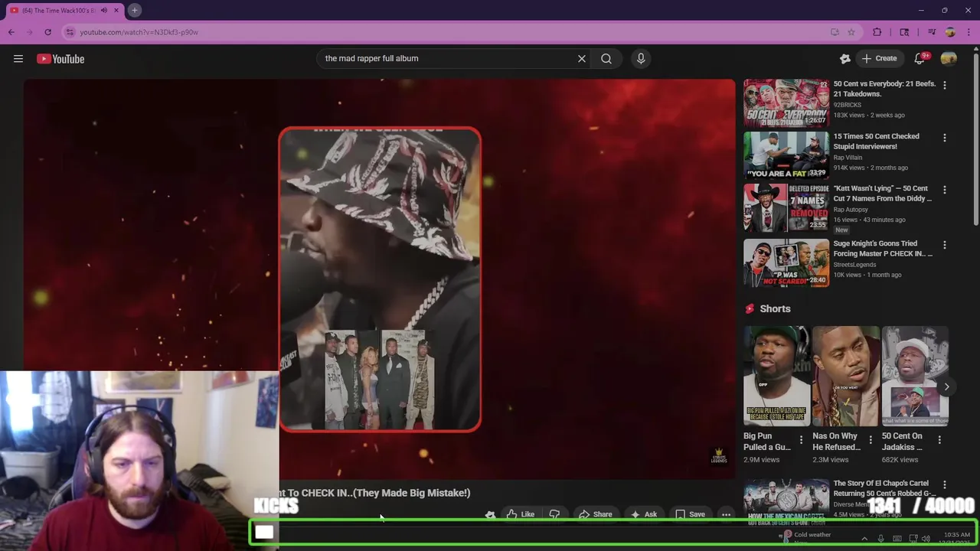Open 92BRICKS channel name
Screen dimensions: 980x551
point(848,105)
